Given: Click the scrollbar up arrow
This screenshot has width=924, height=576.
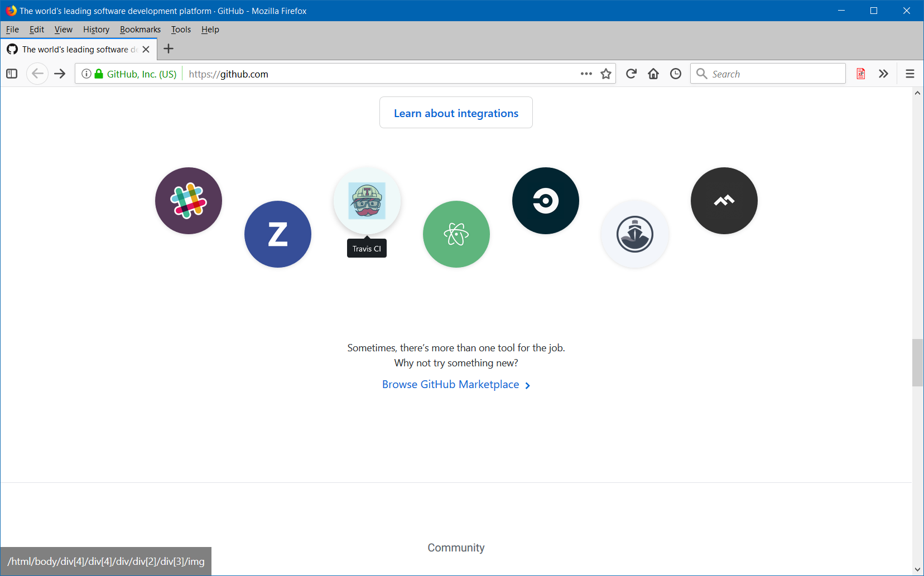Looking at the screenshot, I should pos(917,93).
